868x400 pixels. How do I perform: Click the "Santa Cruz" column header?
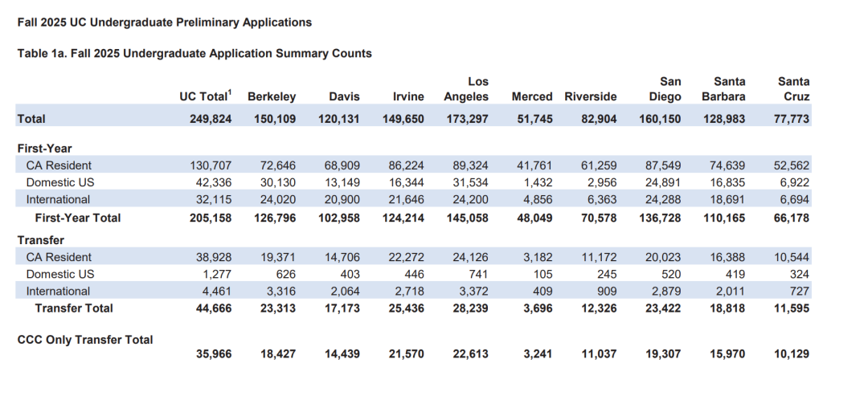coord(793,89)
